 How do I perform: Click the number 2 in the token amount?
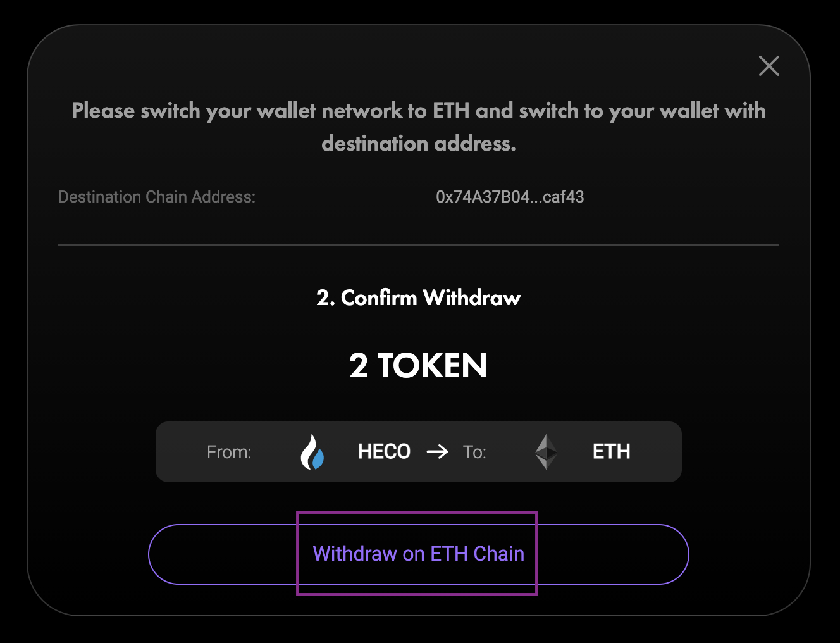(x=358, y=366)
